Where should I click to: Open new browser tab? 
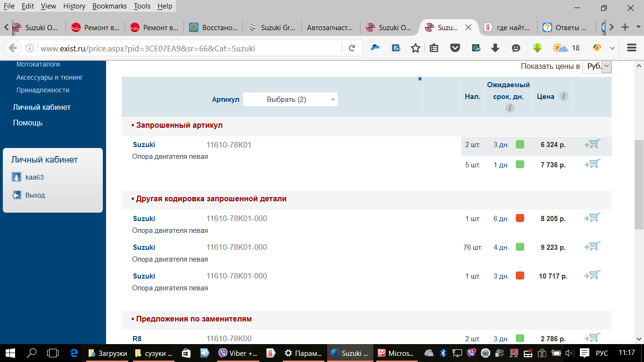coord(625,27)
